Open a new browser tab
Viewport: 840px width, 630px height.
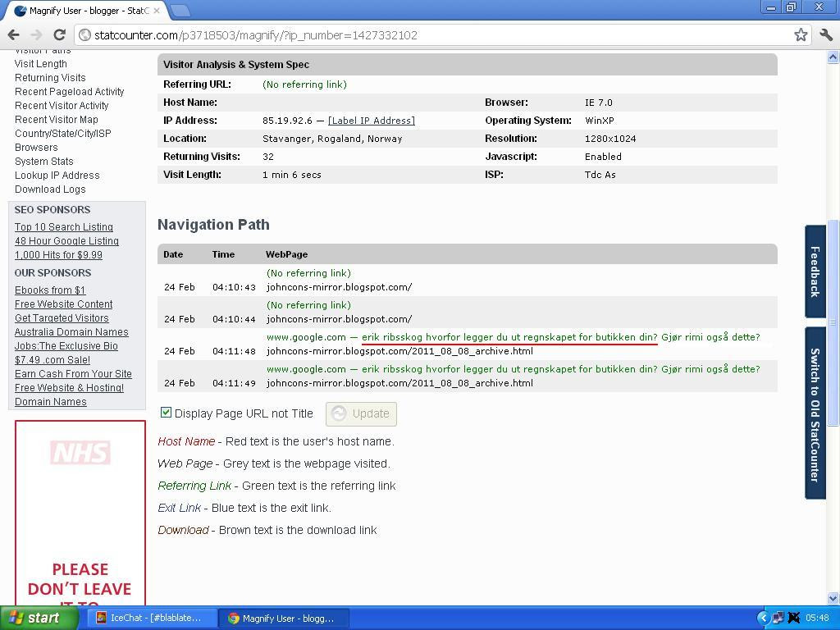click(180, 10)
